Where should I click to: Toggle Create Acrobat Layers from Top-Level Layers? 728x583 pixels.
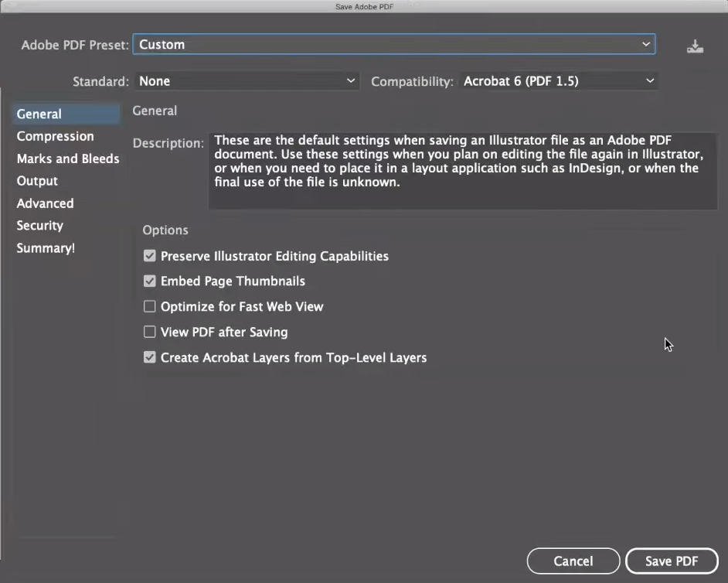click(x=149, y=357)
